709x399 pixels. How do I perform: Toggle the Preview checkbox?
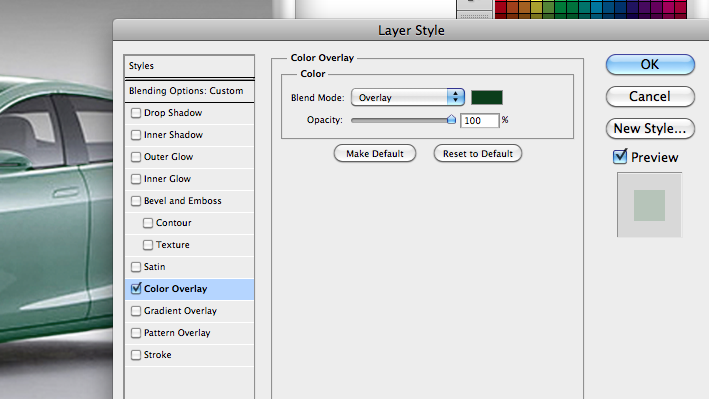(620, 157)
